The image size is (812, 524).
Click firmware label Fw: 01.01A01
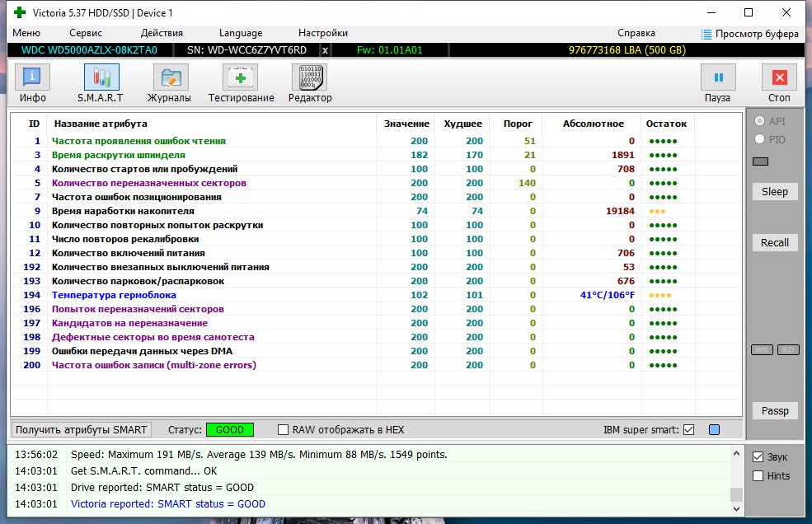[389, 50]
